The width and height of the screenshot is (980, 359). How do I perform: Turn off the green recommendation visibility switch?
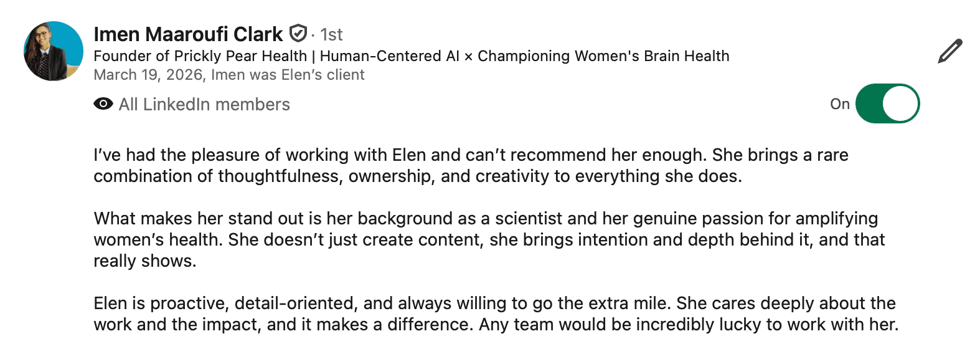click(x=887, y=103)
